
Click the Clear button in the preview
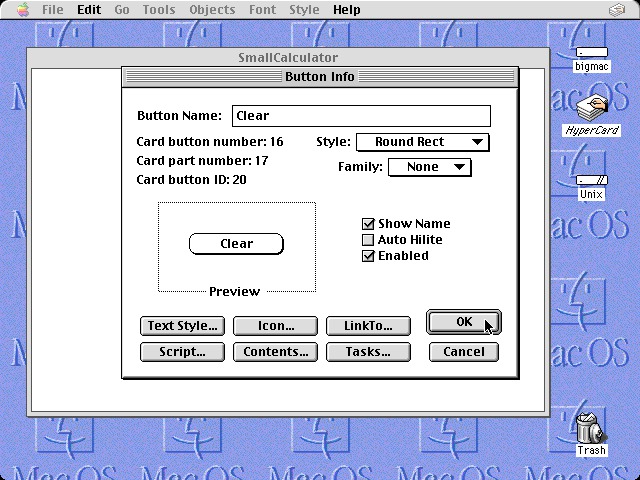[236, 244]
